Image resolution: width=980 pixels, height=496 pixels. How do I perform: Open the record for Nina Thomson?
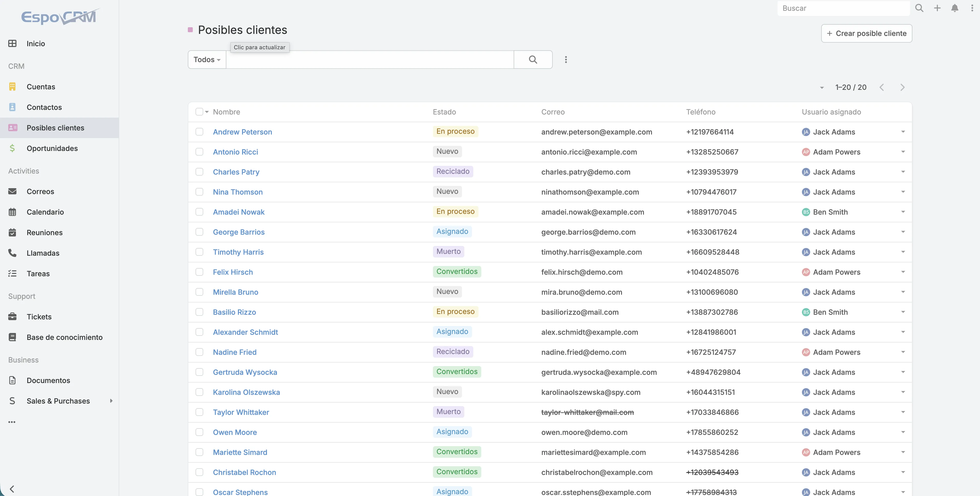point(238,192)
